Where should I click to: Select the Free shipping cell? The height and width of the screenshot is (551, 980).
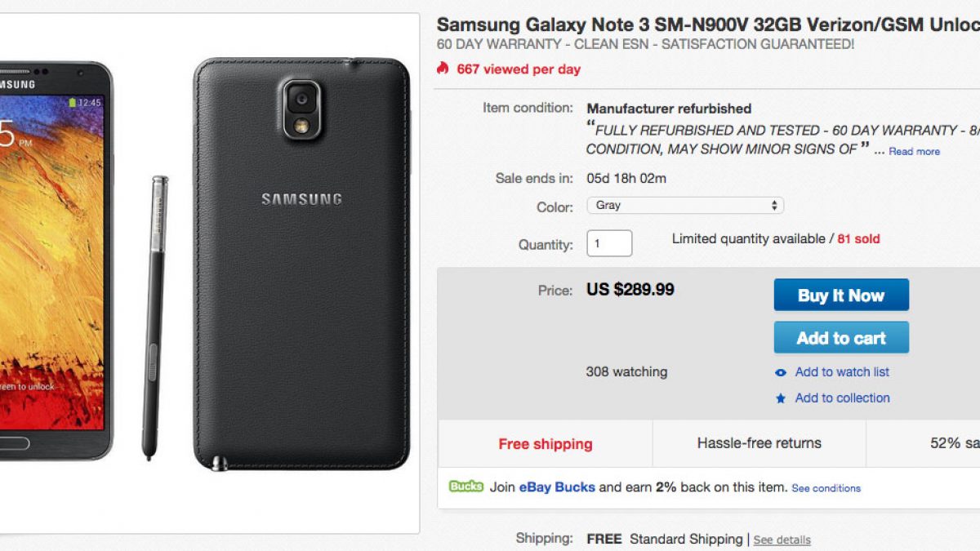[x=546, y=444]
